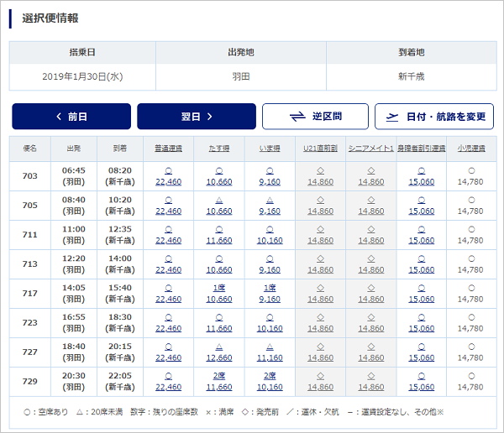Viewport: 504px width, 433px height.
Task: Click the right chevron on 翌日 button
Action: pyautogui.click(x=209, y=117)
